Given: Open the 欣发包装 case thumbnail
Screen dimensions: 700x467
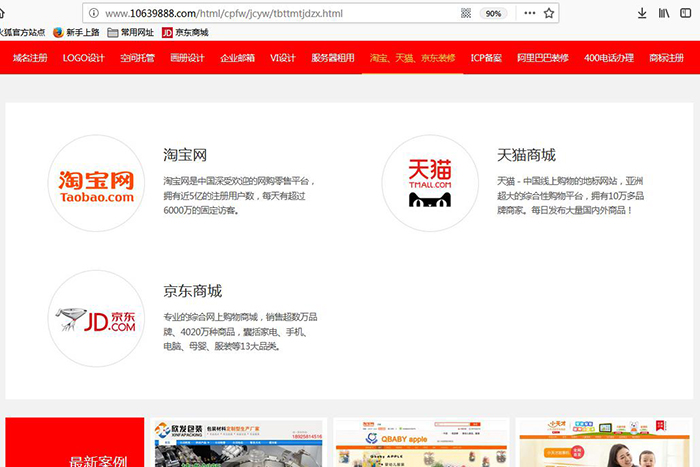Looking at the screenshot, I should (x=239, y=444).
